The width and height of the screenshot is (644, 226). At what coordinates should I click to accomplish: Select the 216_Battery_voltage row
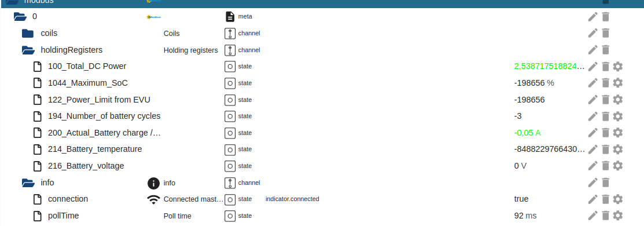click(x=322, y=166)
